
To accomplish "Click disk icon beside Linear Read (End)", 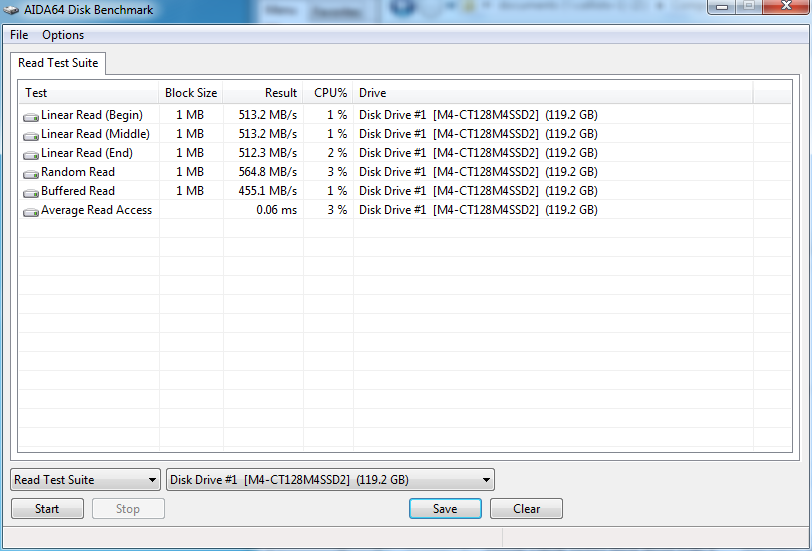I will coord(31,155).
